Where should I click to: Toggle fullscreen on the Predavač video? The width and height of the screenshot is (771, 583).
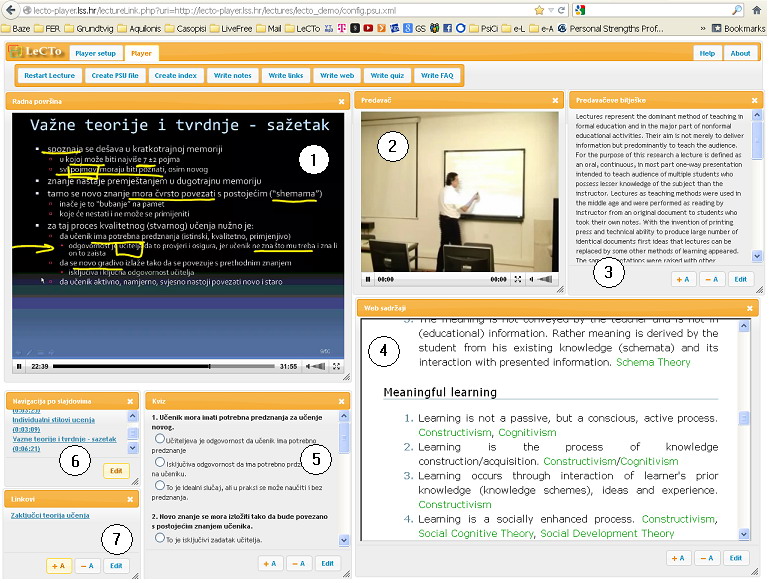518,279
